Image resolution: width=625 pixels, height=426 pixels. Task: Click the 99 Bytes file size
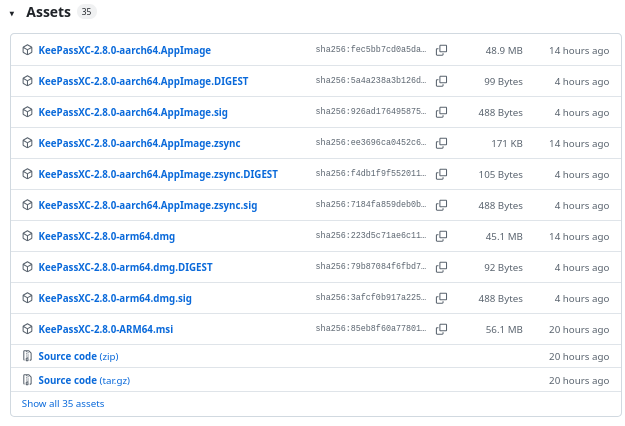(x=503, y=82)
